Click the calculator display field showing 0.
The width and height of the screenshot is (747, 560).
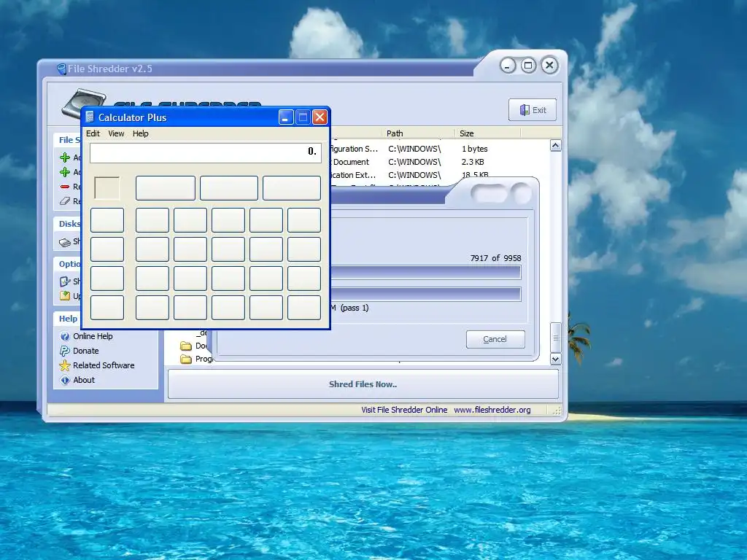click(206, 152)
